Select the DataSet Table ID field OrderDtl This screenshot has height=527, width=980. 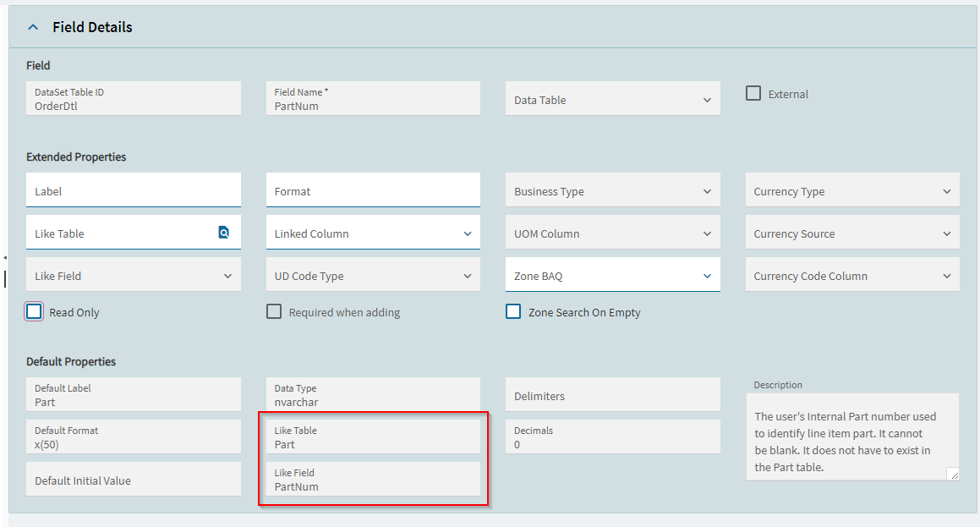[133, 99]
